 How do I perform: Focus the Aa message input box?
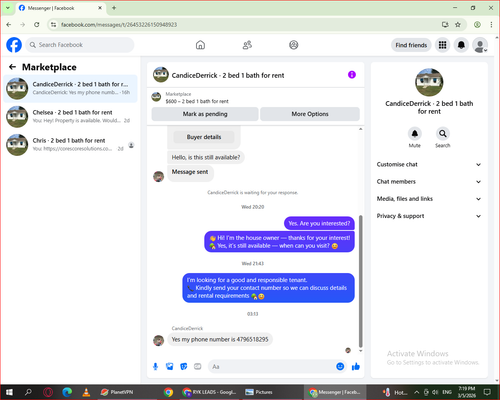(x=271, y=367)
